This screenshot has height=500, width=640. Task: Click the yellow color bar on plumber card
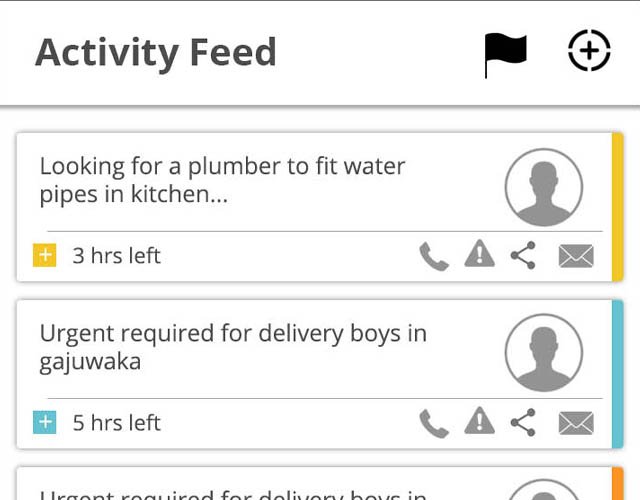[x=617, y=207]
